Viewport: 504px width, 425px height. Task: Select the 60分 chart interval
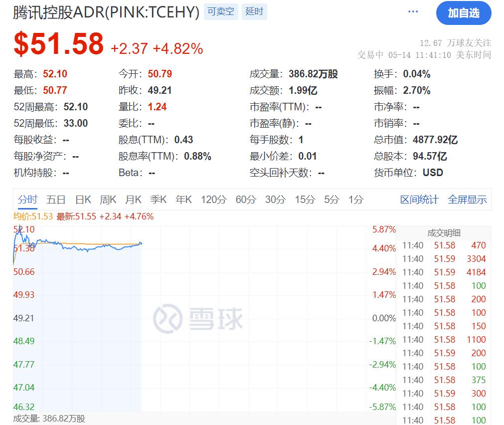point(246,200)
